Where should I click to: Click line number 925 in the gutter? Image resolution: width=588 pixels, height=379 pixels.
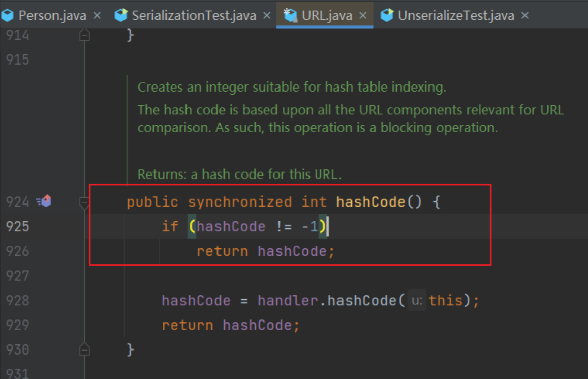[18, 227]
